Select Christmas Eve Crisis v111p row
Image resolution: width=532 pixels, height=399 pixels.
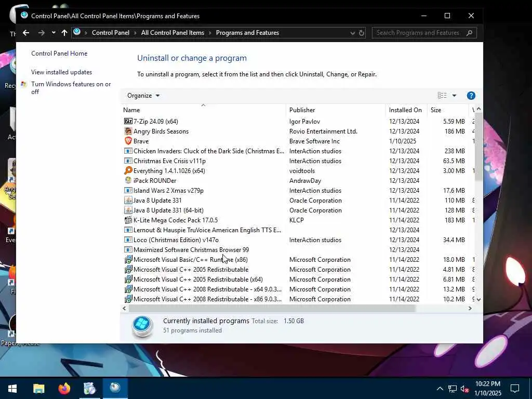tap(298, 161)
